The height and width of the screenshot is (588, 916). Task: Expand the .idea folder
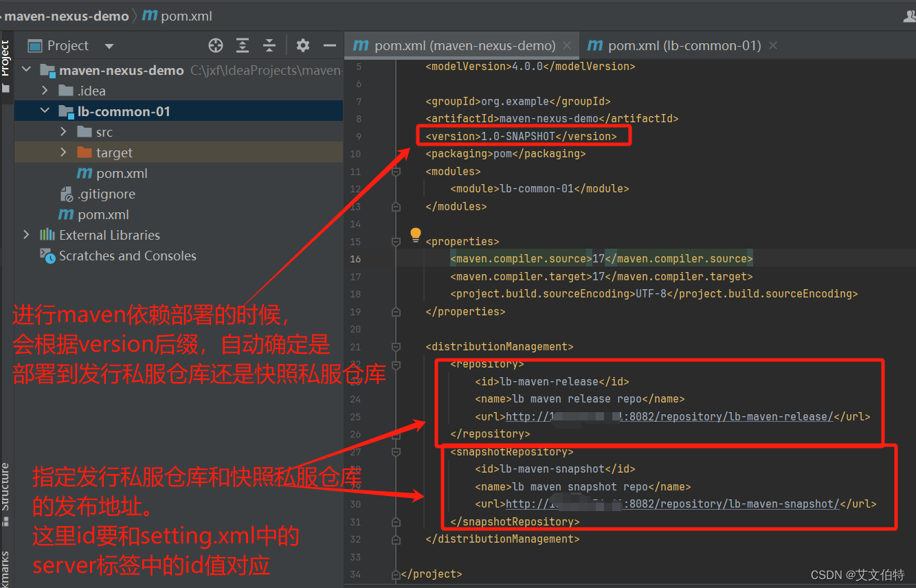[x=45, y=91]
